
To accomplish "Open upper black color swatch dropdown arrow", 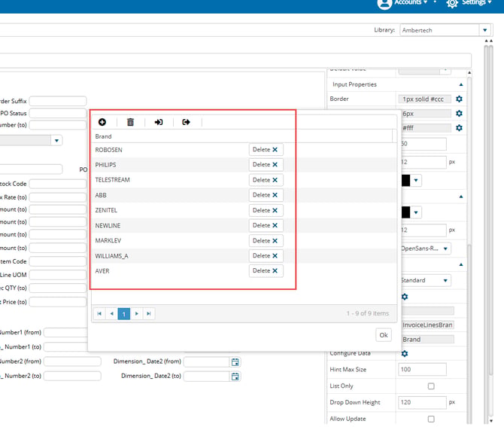I will pyautogui.click(x=416, y=180).
